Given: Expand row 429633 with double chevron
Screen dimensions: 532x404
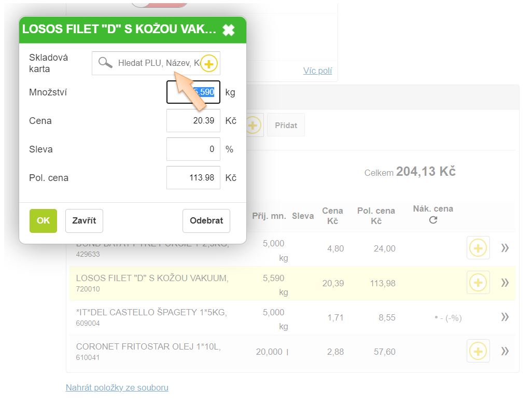Looking at the screenshot, I should coord(505,248).
